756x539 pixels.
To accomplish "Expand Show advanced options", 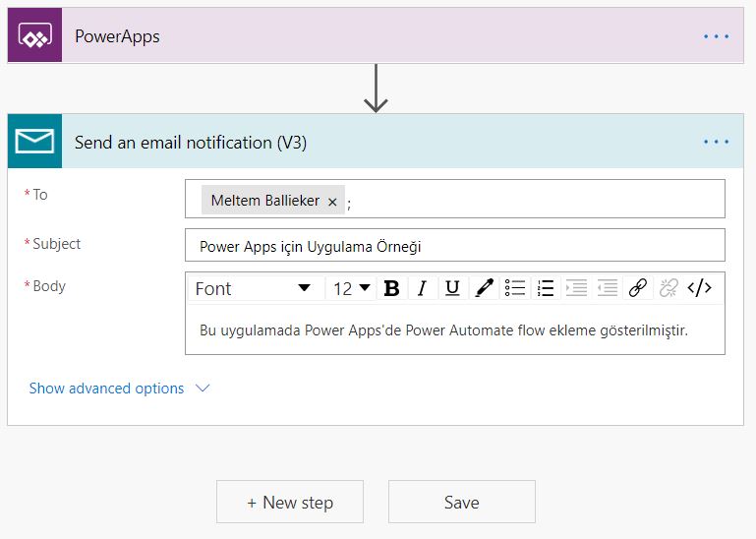I will pos(119,389).
